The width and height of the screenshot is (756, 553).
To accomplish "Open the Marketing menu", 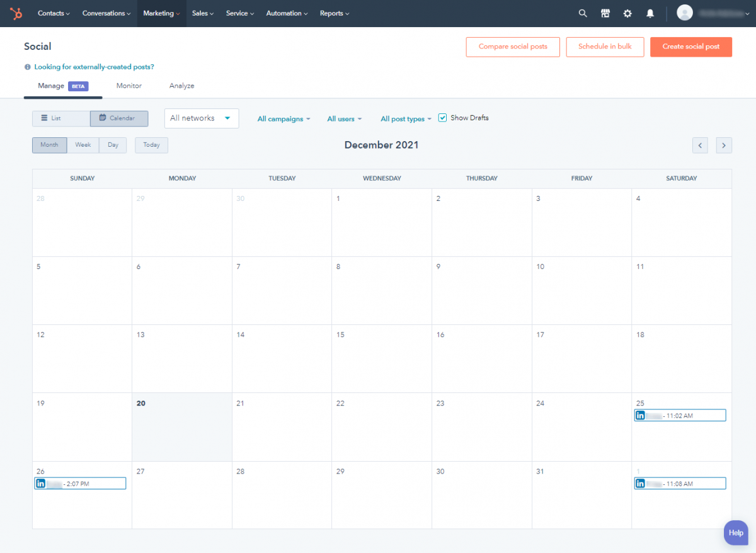I will tap(161, 13).
